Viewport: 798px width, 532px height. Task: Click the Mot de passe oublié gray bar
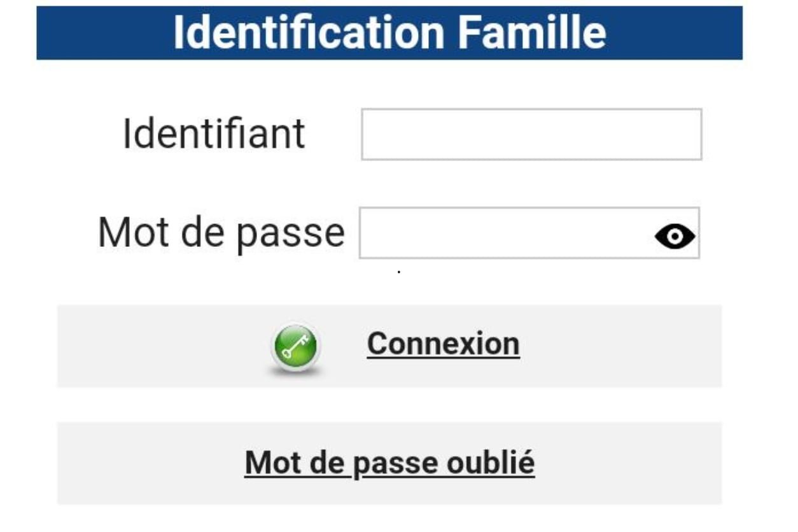(x=391, y=463)
